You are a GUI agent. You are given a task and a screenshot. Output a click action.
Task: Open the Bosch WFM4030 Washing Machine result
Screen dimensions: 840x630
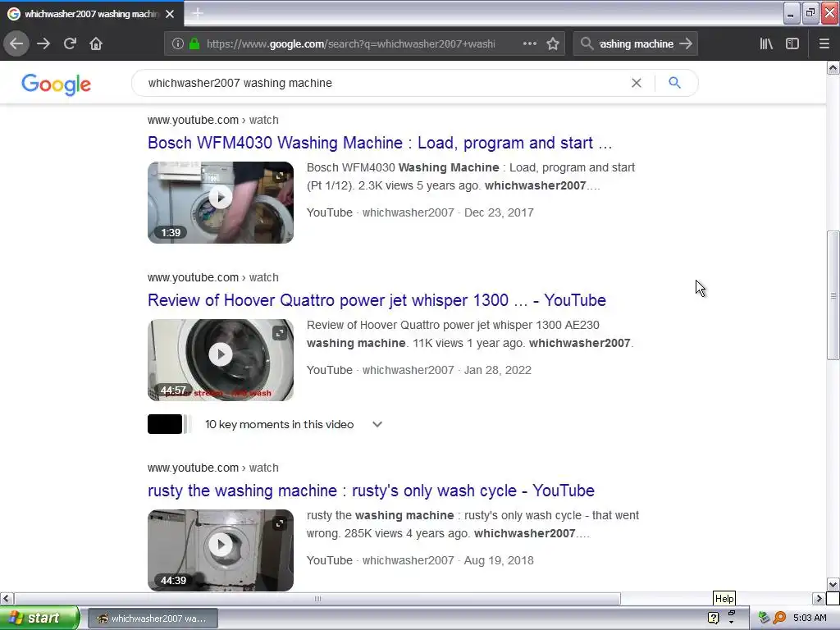tap(380, 143)
